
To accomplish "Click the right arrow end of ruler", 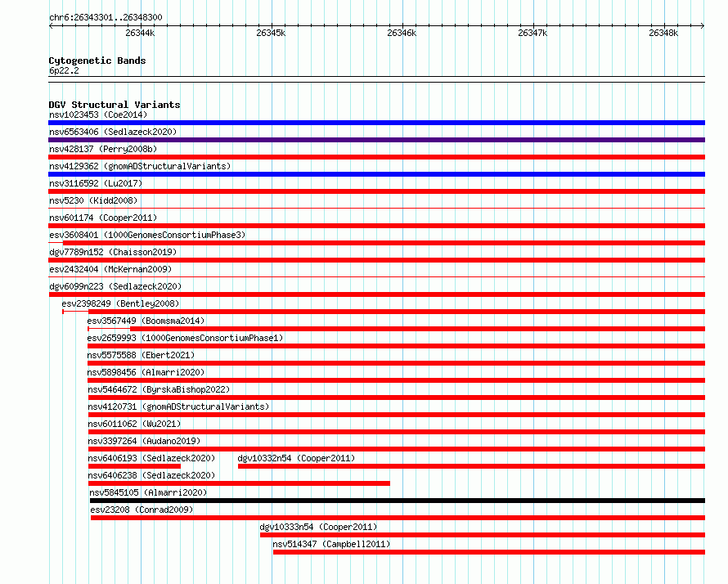I will pyautogui.click(x=702, y=25).
